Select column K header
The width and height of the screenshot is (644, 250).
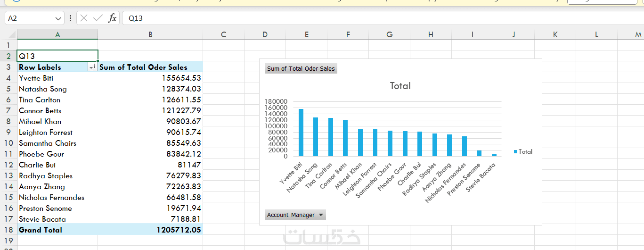[555, 34]
